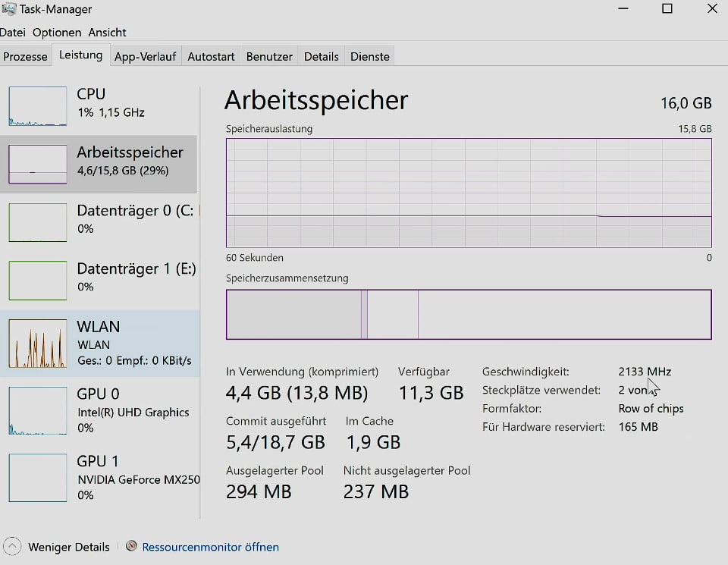This screenshot has width=728, height=565.
Task: Click the Task-Manager title bar icon
Action: [8, 8]
